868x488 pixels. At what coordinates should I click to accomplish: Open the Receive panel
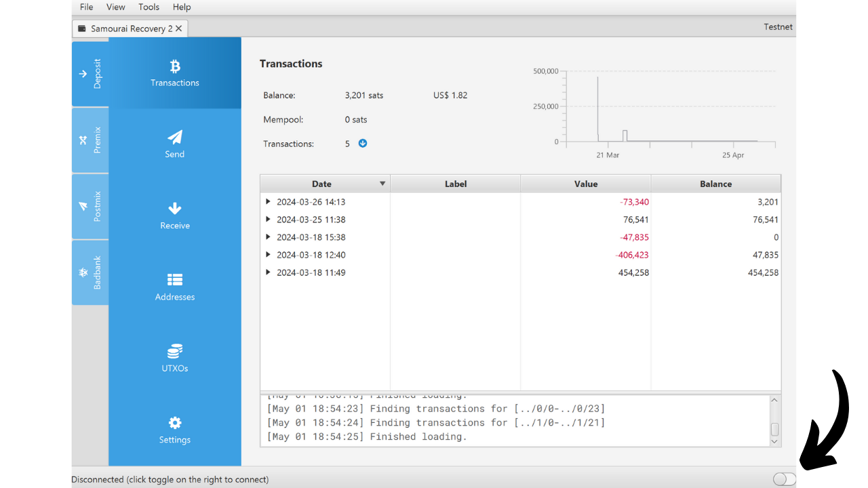(175, 216)
